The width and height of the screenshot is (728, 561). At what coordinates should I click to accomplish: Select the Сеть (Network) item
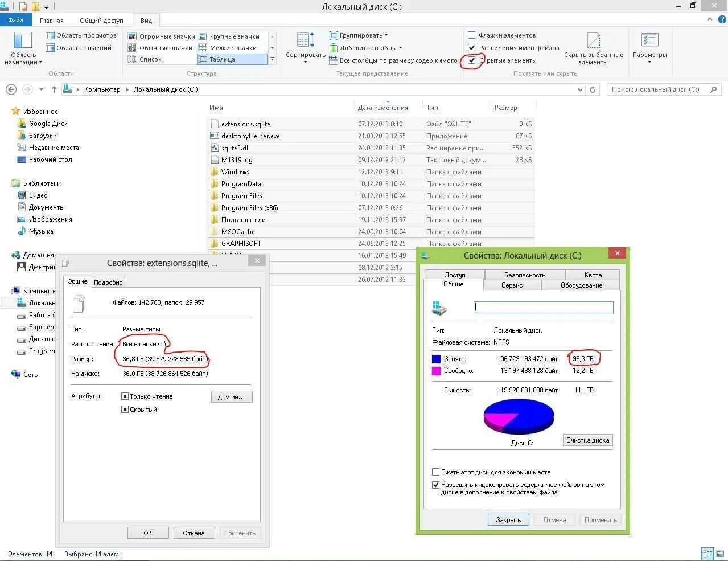point(24,375)
